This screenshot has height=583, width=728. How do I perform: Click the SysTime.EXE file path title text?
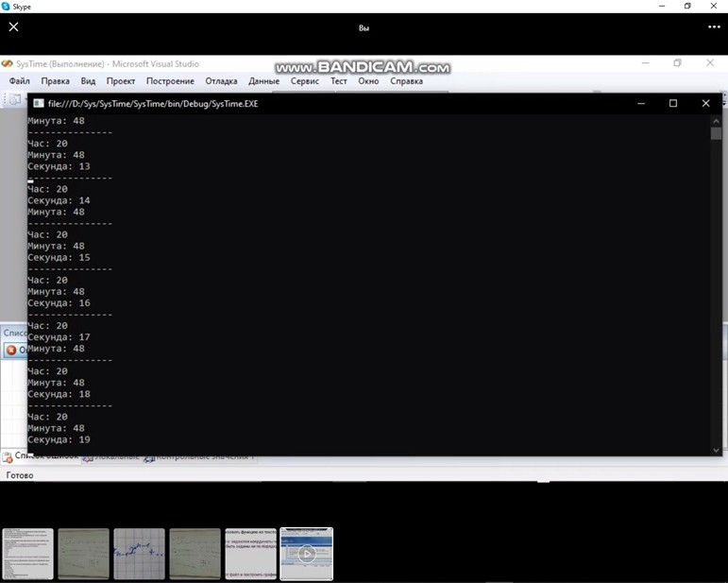[x=153, y=104]
